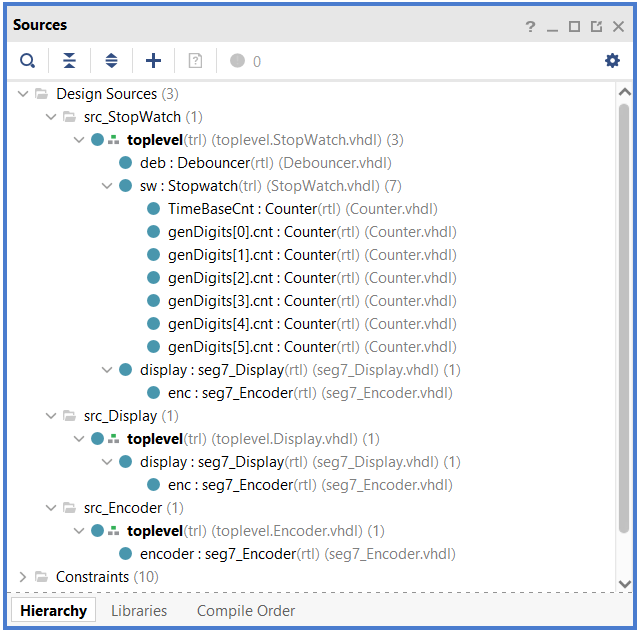Select deb : Debouncer(rtl) row
The height and width of the screenshot is (638, 642).
(x=266, y=163)
